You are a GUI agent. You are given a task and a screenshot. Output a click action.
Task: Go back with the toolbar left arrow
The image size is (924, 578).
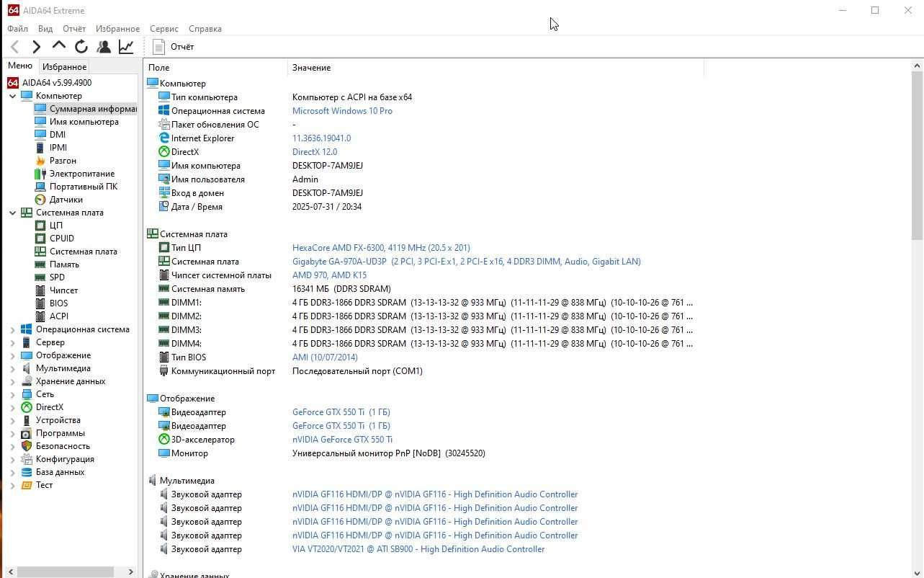click(x=15, y=47)
